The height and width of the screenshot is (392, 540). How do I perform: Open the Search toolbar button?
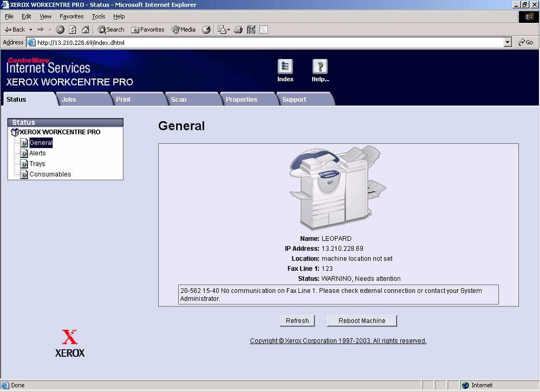pos(110,30)
